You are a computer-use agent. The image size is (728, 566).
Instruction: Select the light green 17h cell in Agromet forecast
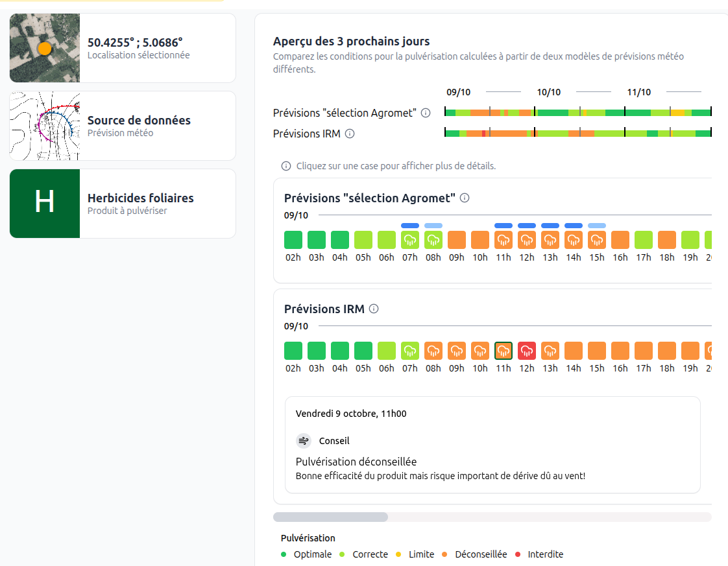pyautogui.click(x=644, y=240)
